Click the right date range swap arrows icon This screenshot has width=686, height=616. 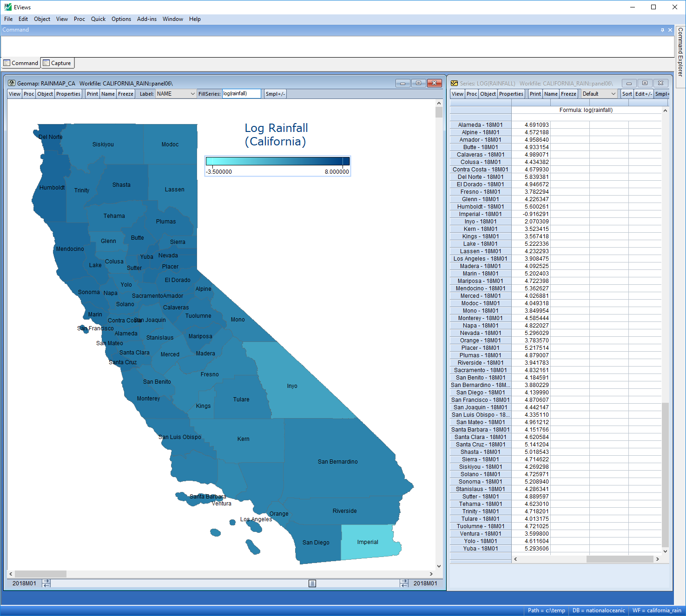[x=404, y=583]
